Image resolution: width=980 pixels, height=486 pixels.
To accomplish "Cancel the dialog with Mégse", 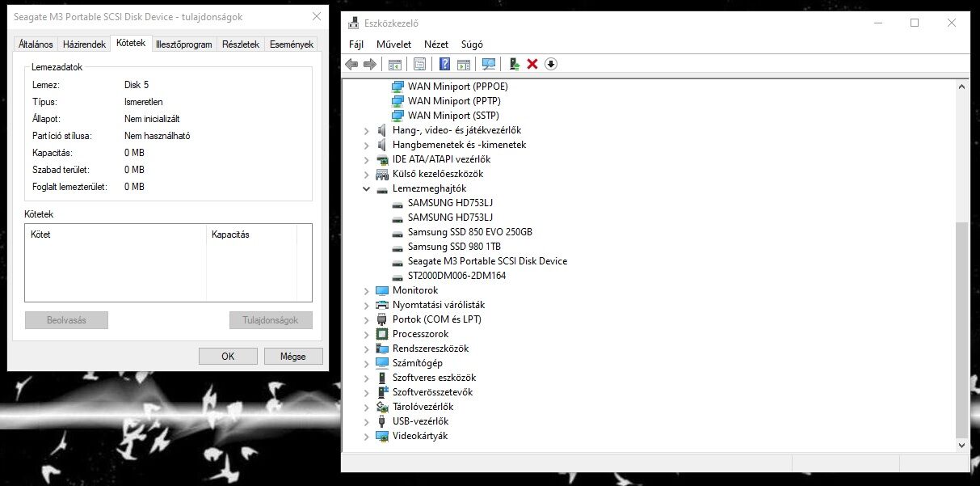I will (x=293, y=356).
